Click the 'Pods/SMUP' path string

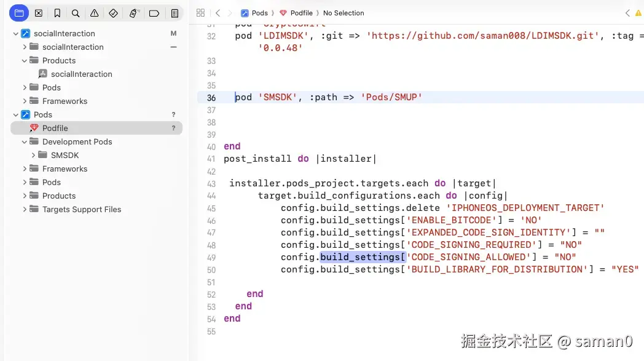pos(391,97)
